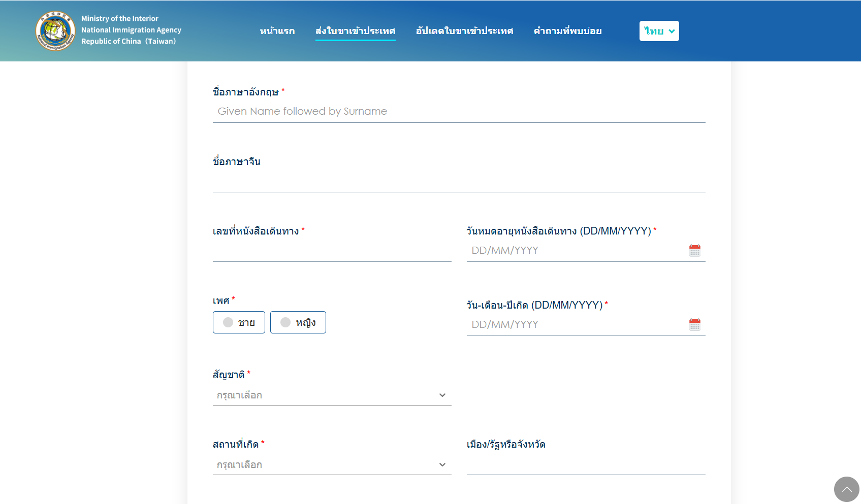Click the scroll-to-top arrow button

(x=846, y=489)
